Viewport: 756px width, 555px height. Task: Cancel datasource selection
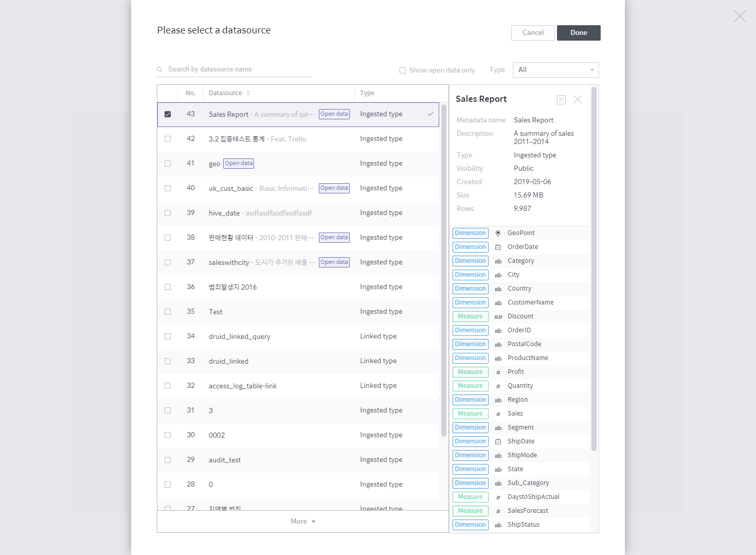pyautogui.click(x=533, y=33)
